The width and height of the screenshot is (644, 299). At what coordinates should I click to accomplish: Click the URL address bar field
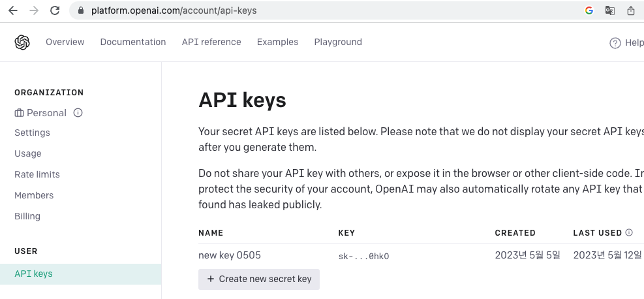click(x=326, y=10)
